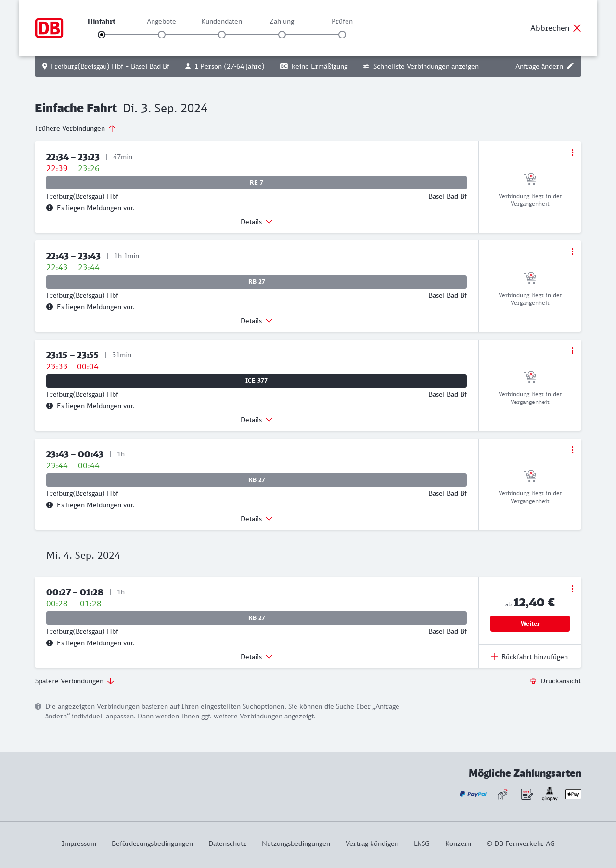Open the Datenschutz footer link
The height and width of the screenshot is (868, 616).
point(227,843)
